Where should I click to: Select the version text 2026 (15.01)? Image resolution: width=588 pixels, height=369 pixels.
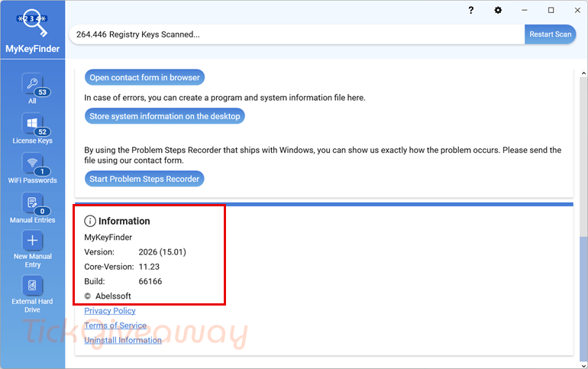[163, 252]
